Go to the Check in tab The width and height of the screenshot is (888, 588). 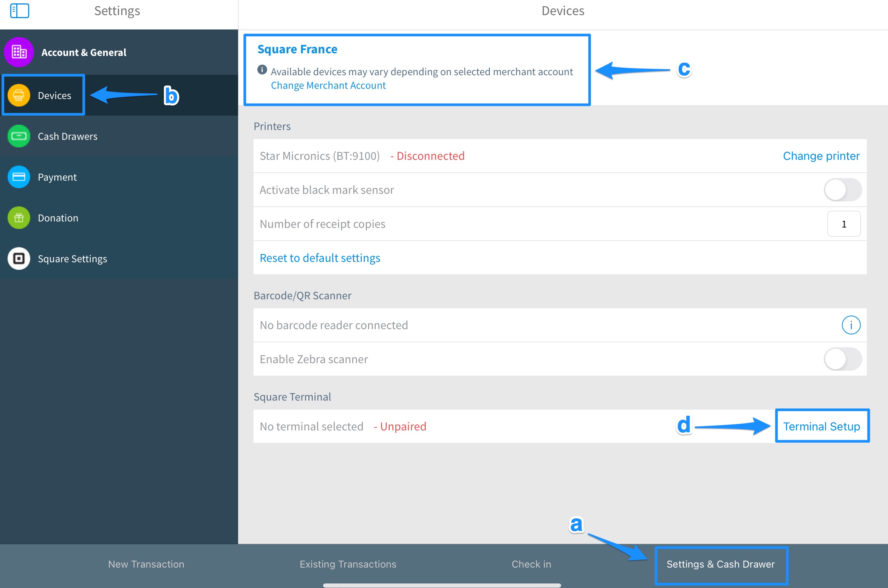tap(531, 564)
